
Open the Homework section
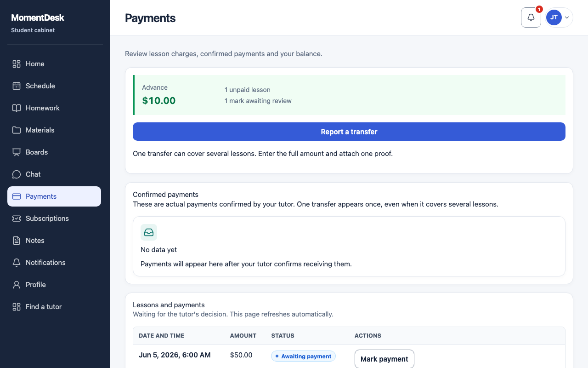click(54, 108)
